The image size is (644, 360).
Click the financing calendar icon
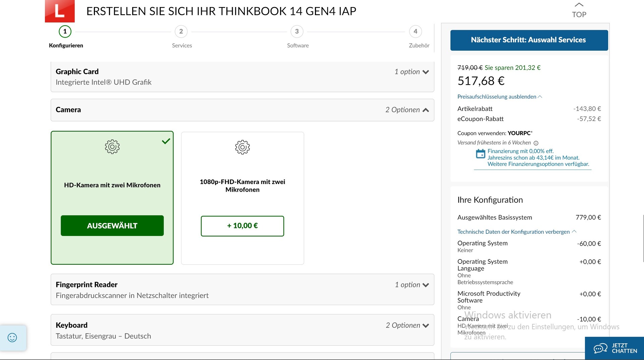coord(480,154)
